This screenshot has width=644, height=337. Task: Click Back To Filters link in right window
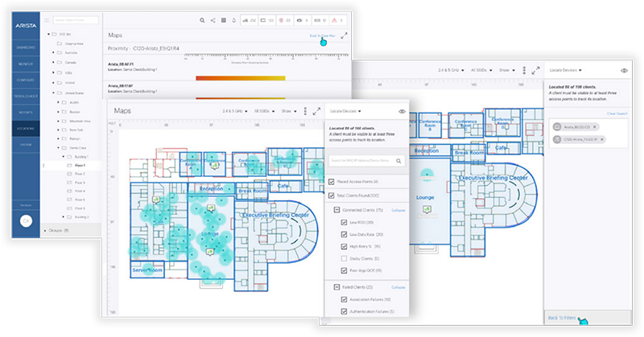click(562, 318)
